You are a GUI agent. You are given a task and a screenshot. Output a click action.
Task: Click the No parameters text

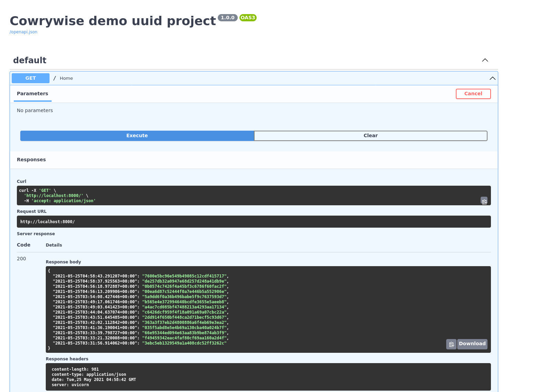35,110
